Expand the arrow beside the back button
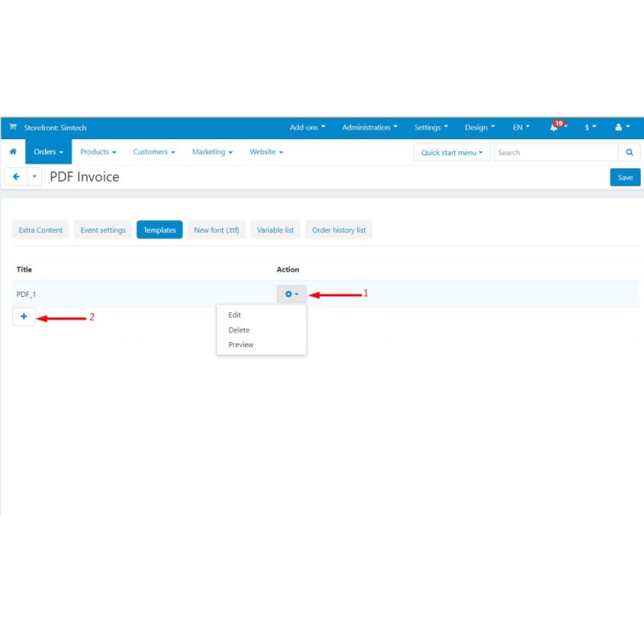The width and height of the screenshot is (644, 644). pyautogui.click(x=34, y=176)
